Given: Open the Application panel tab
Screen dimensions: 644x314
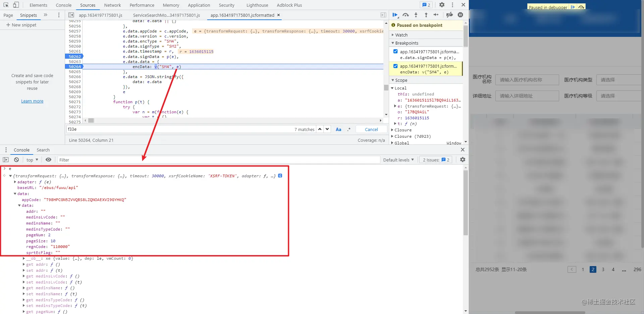Looking at the screenshot, I should [x=199, y=5].
